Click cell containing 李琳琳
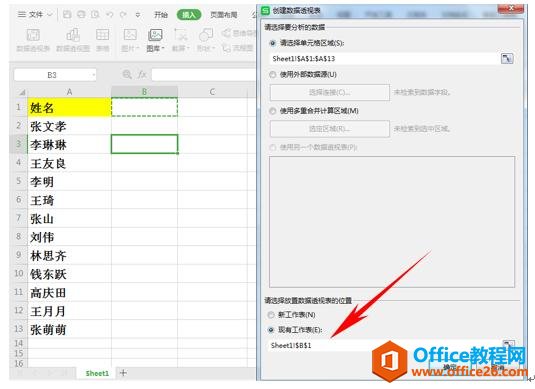This screenshot has height=389, width=535. tap(69, 145)
